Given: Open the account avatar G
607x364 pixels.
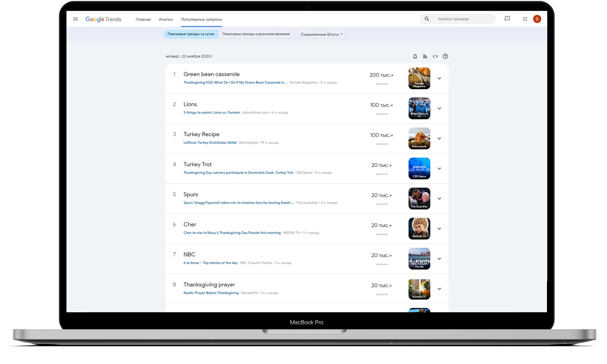Looking at the screenshot, I should [x=537, y=19].
